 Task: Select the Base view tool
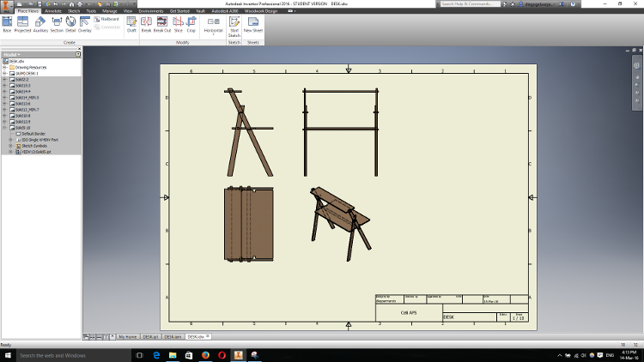[x=7, y=24]
